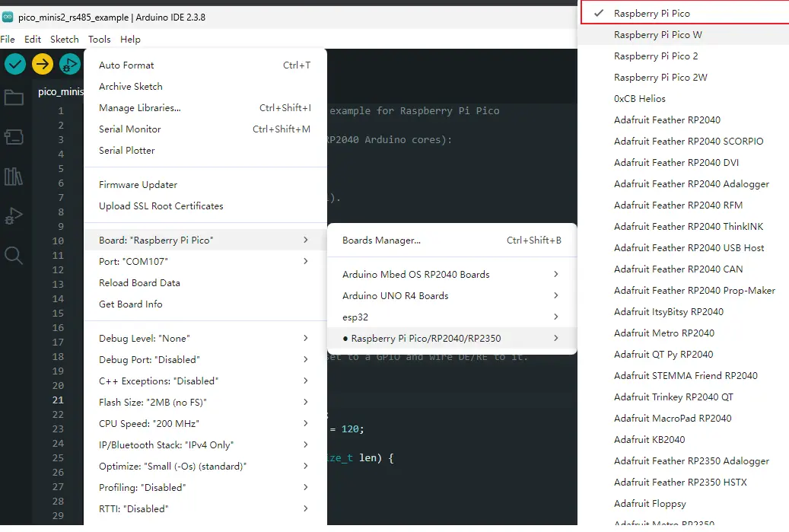Switch to pico_minis sketch tab

click(60, 91)
